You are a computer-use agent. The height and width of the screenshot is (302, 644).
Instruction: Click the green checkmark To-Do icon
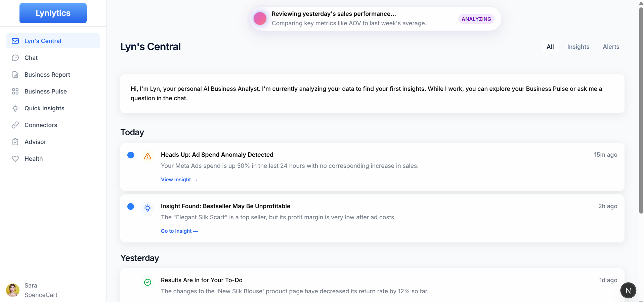pos(147,282)
